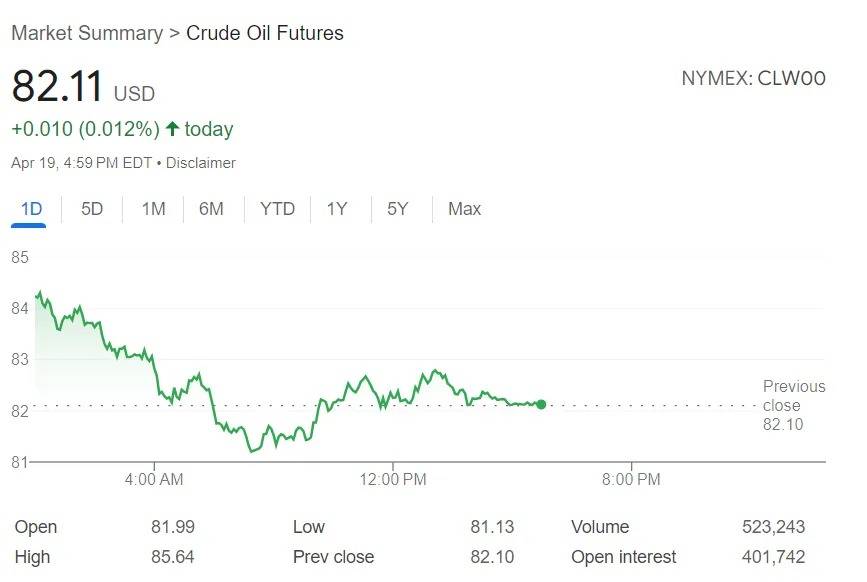Viewport: 867px width, 582px height.
Task: Switch to the 1Y chart view
Action: click(337, 209)
